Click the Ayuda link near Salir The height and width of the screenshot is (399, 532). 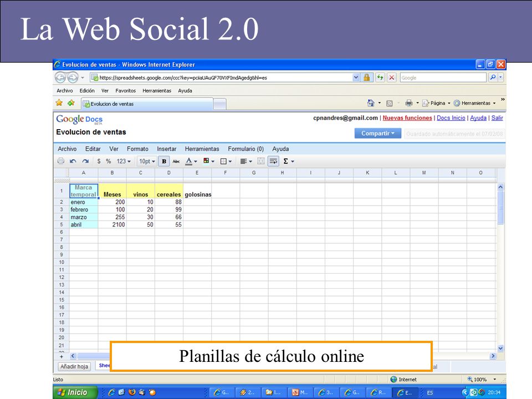pos(478,117)
